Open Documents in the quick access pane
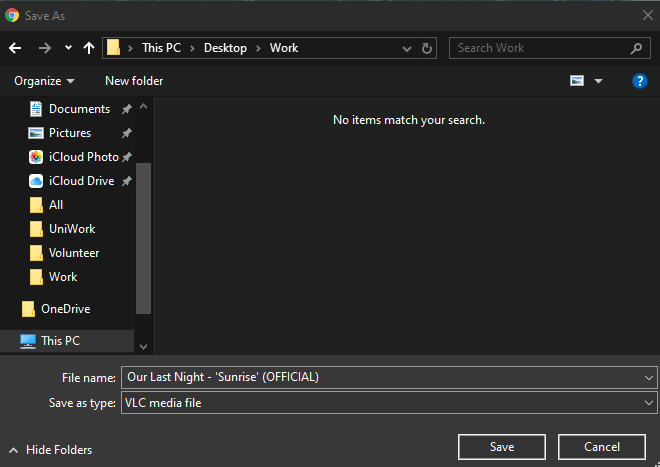 (x=80, y=109)
